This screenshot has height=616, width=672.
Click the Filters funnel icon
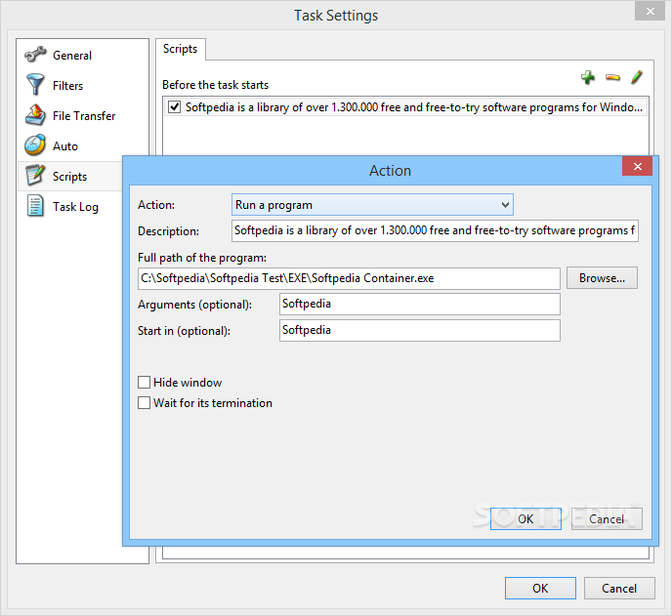pyautogui.click(x=35, y=84)
